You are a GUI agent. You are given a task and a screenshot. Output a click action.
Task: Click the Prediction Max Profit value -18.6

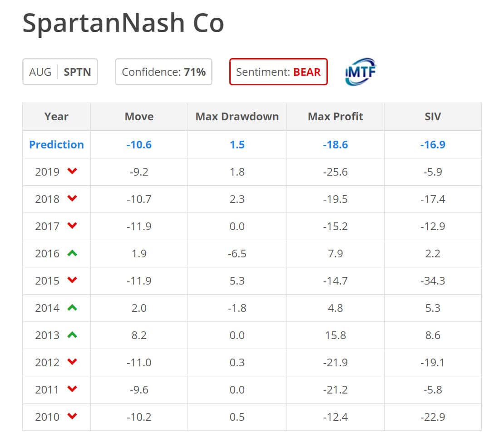[336, 145]
